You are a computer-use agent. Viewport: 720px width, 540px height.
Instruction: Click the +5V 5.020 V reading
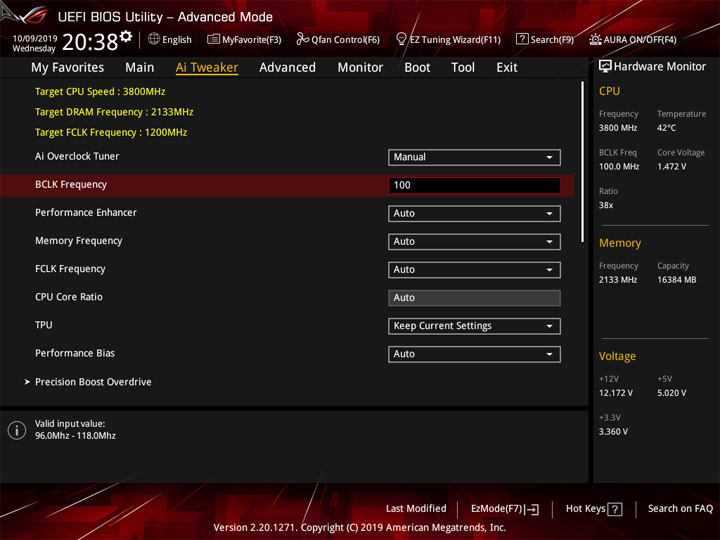click(671, 393)
